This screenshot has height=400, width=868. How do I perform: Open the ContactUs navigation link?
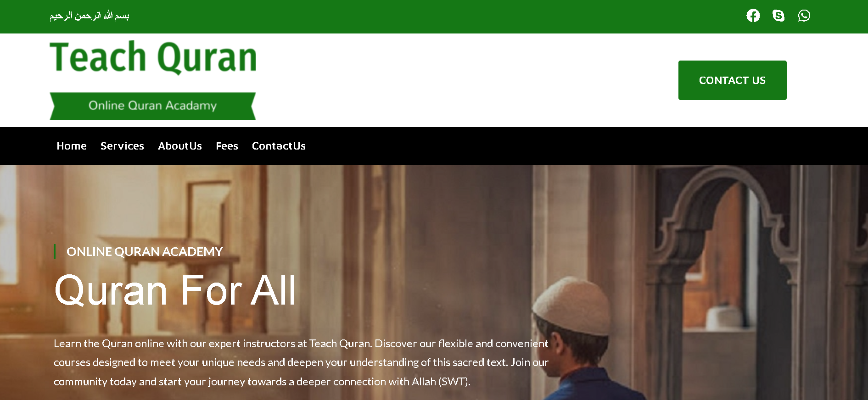279,146
